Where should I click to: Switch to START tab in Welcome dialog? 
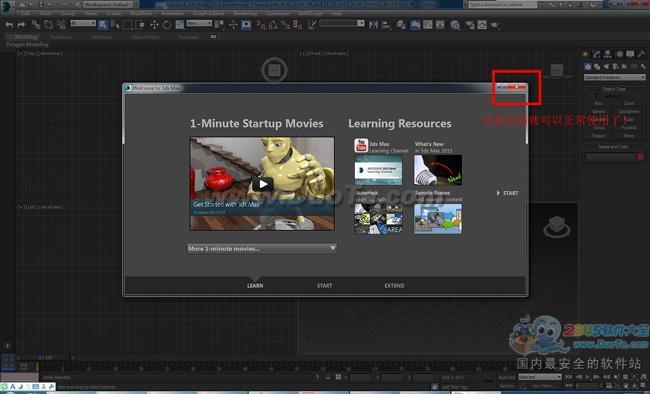coord(324,286)
